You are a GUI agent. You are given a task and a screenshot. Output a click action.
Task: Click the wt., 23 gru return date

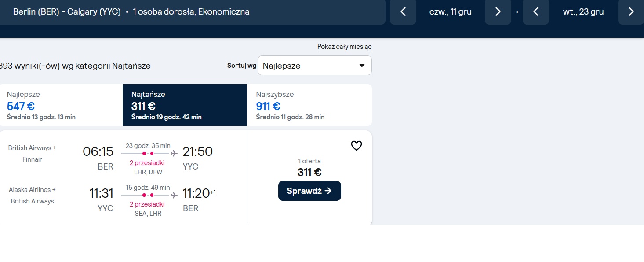click(583, 12)
